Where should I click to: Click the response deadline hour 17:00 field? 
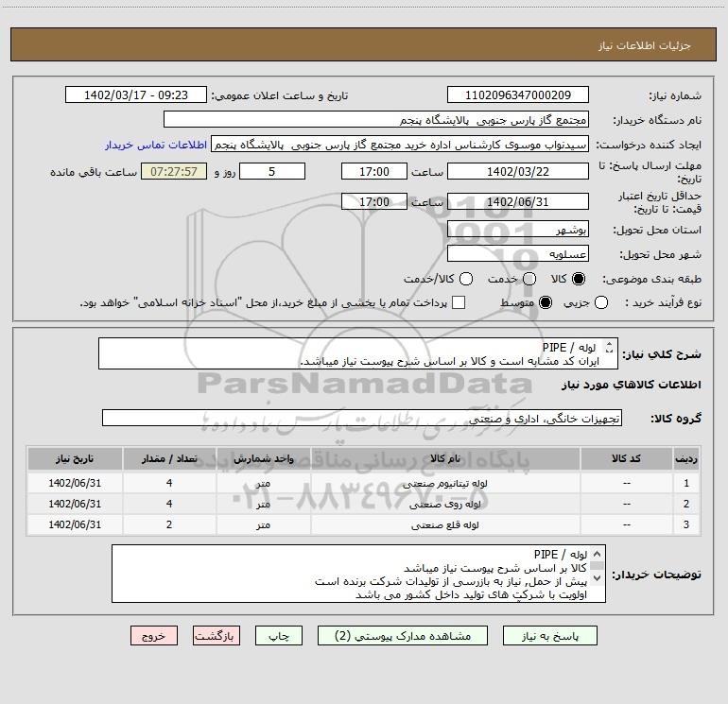coord(374,172)
